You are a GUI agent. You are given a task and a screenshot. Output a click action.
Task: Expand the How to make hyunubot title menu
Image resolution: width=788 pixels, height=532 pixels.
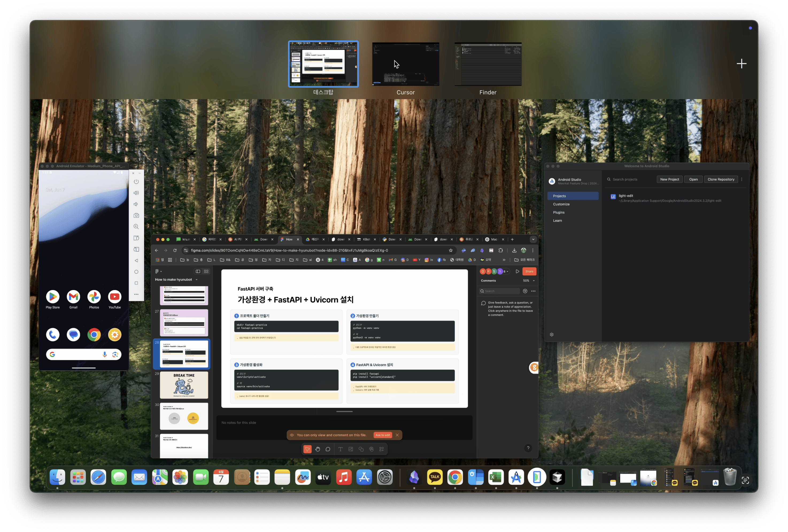[x=197, y=280]
